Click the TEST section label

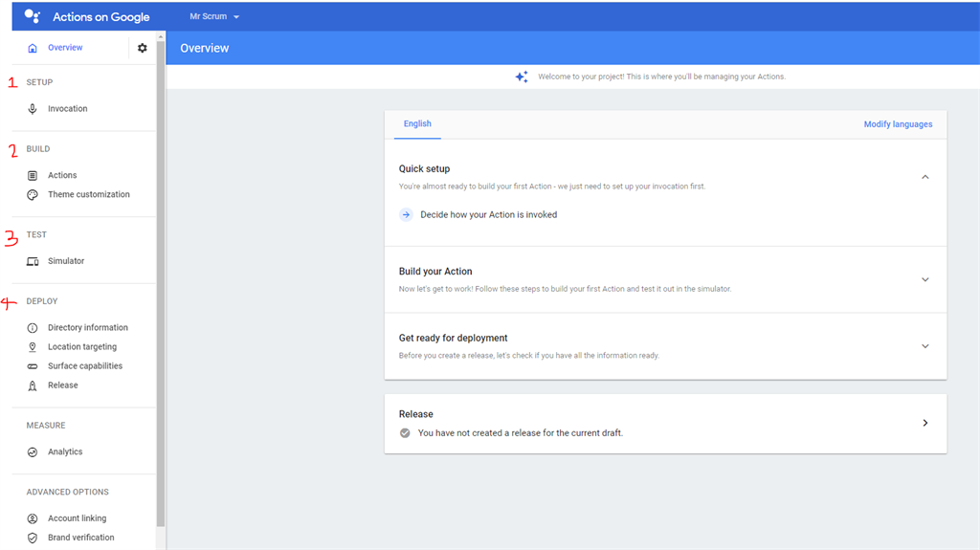(36, 235)
